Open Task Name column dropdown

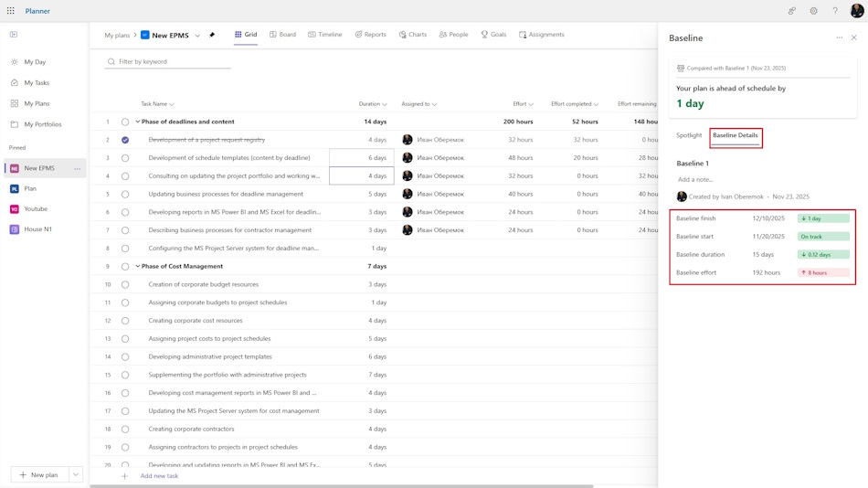pyautogui.click(x=172, y=104)
